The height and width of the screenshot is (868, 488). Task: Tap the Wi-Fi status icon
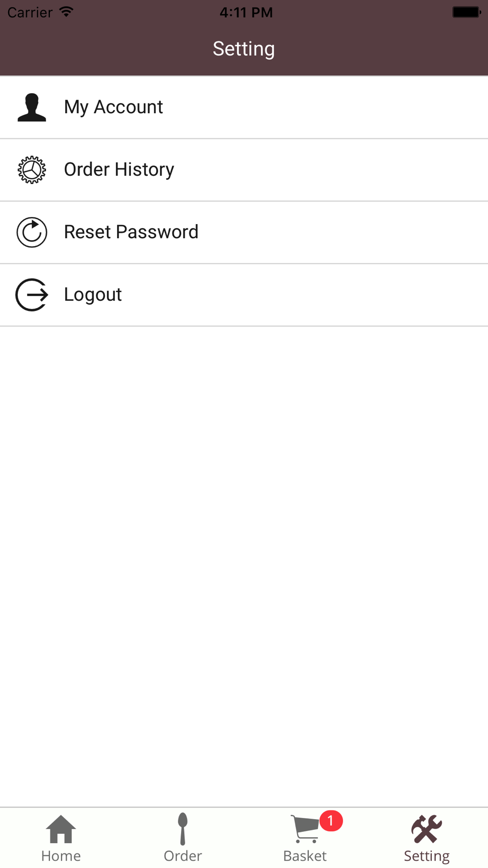[x=66, y=12]
